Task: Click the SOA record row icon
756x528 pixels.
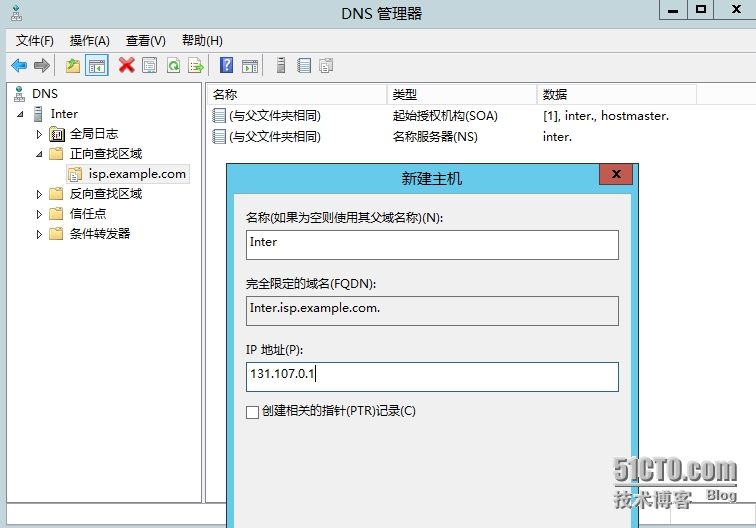Action: (219, 116)
